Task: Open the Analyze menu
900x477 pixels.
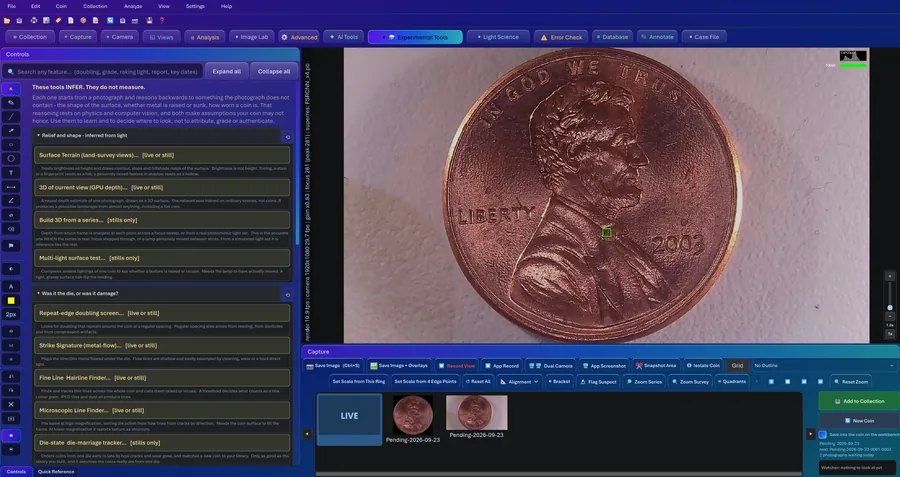Action: 133,6
